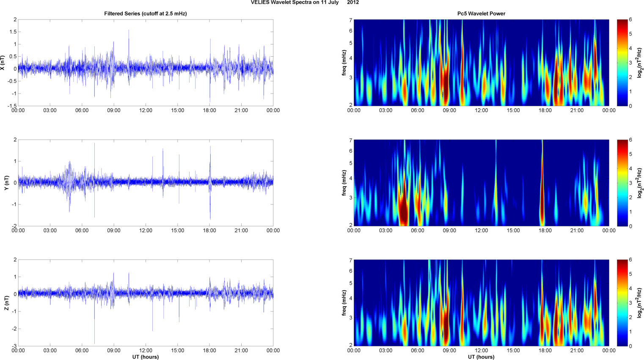Click log2(nT²/Hz) label beside top colorbar
The height and width of the screenshot is (360, 644).
[x=639, y=63]
